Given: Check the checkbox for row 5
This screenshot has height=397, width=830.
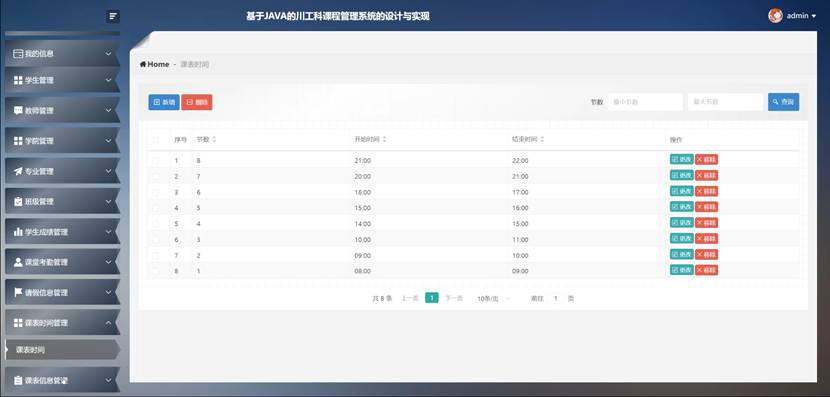Looking at the screenshot, I should pyautogui.click(x=156, y=224).
